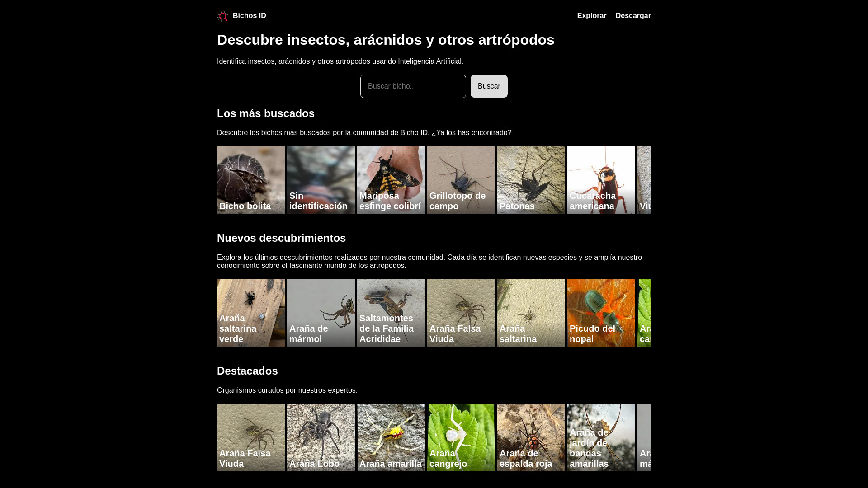Click the Picudo del nopal thumbnail

pyautogui.click(x=601, y=312)
